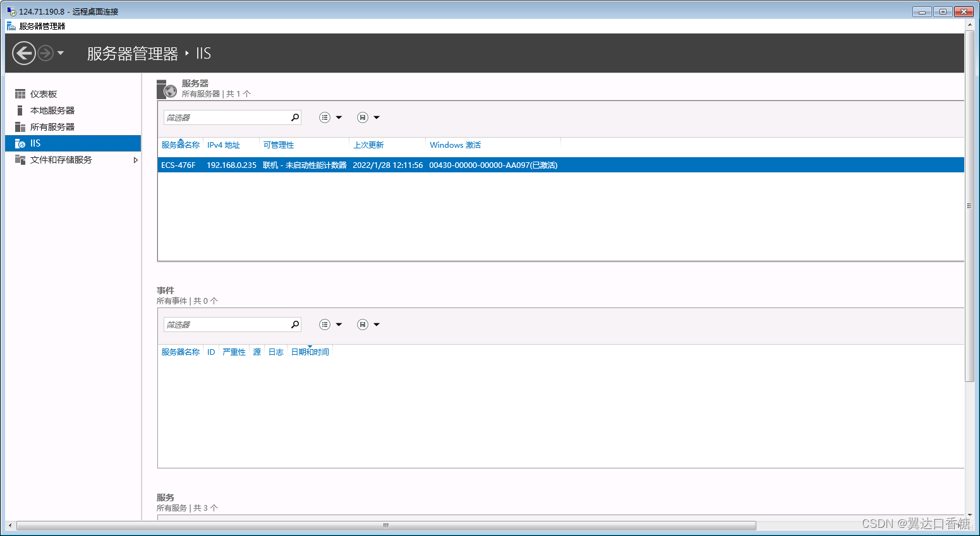Open the navigation history dropdown arrow
Screen dimensions: 980x536
click(x=61, y=53)
